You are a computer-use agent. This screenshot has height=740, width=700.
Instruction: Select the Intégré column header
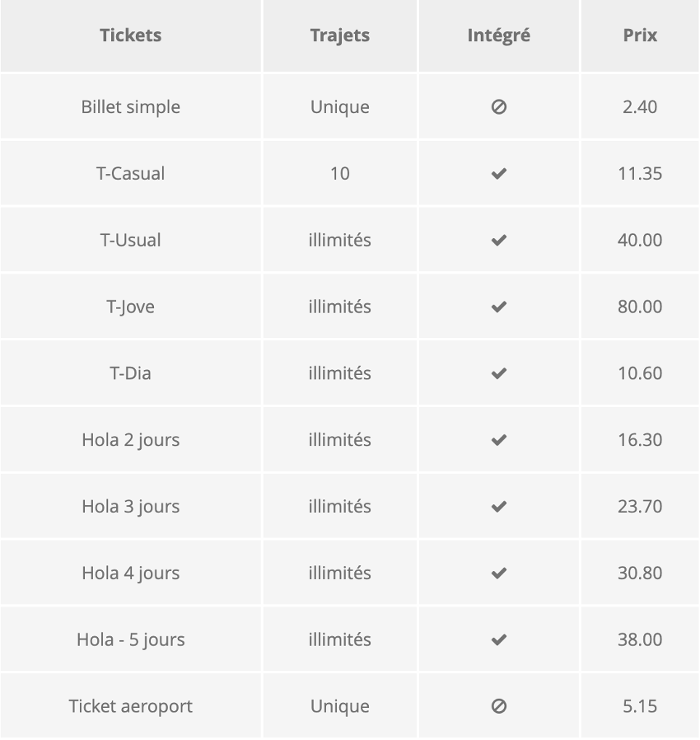click(498, 36)
